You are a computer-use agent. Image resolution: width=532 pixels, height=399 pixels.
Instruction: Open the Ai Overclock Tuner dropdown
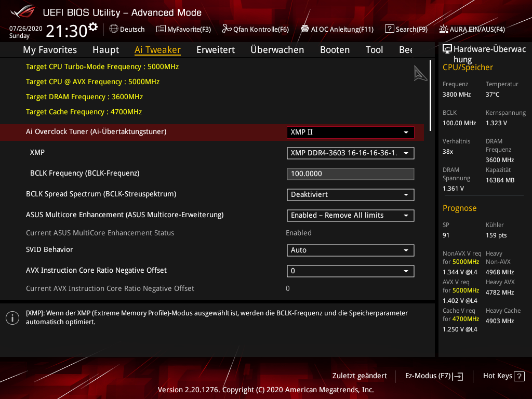[351, 132]
